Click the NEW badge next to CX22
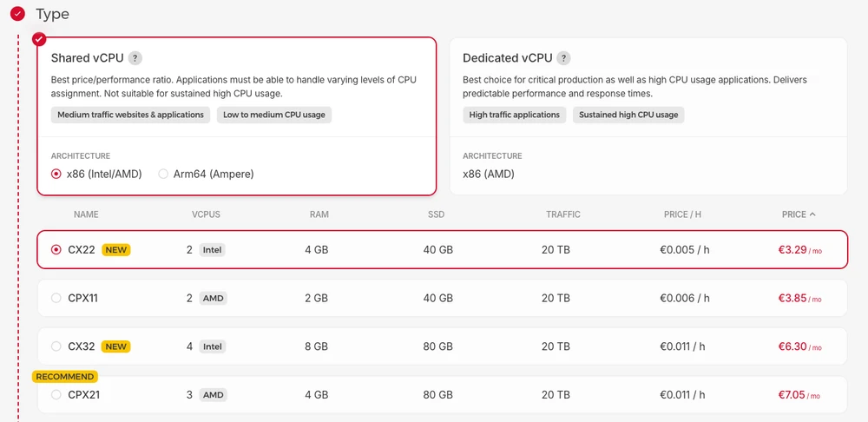Image resolution: width=868 pixels, height=422 pixels. click(116, 250)
